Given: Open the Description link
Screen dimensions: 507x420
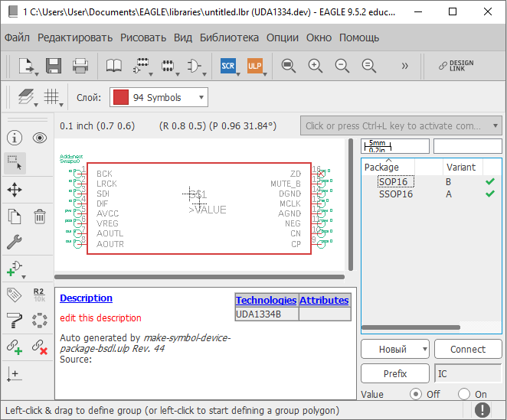Looking at the screenshot, I should (x=86, y=298).
